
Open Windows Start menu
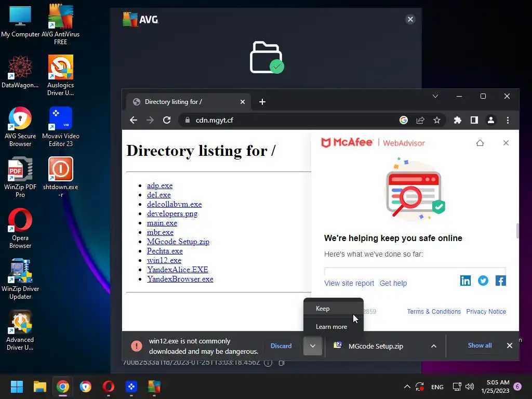coord(17,387)
